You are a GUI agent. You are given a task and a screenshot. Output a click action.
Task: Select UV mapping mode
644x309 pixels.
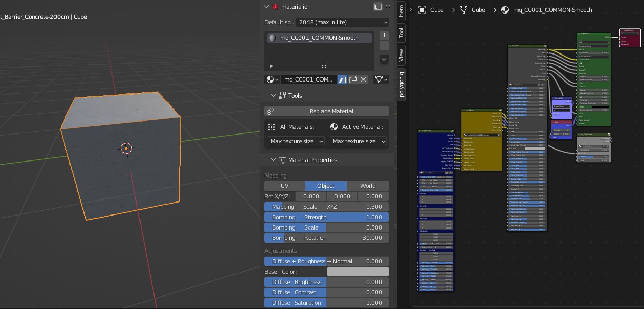point(285,185)
